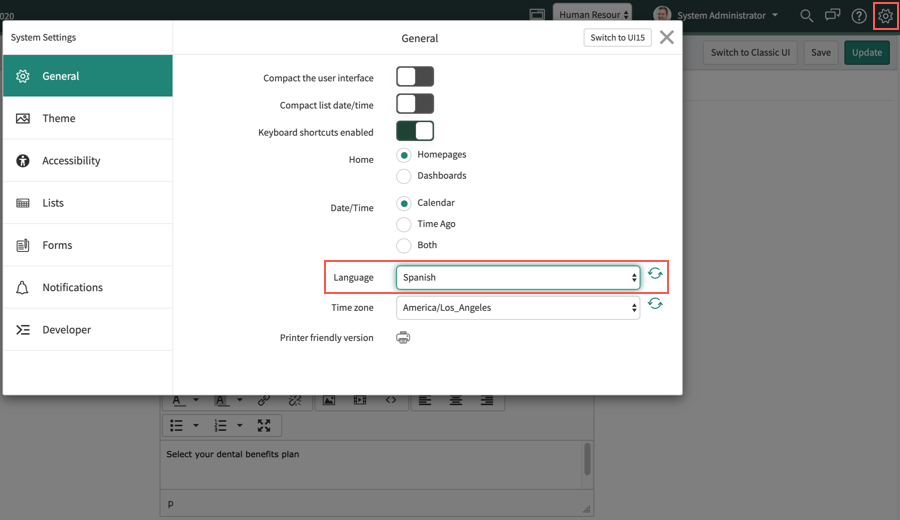Open text color dropdown arrow in editor
The width and height of the screenshot is (900, 520).
(x=196, y=400)
